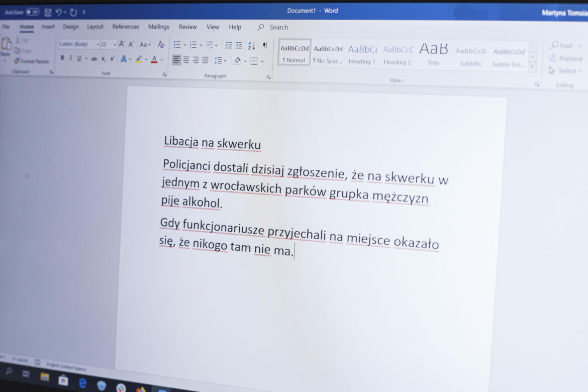Align text to center
This screenshot has width=588, height=392.
(186, 60)
